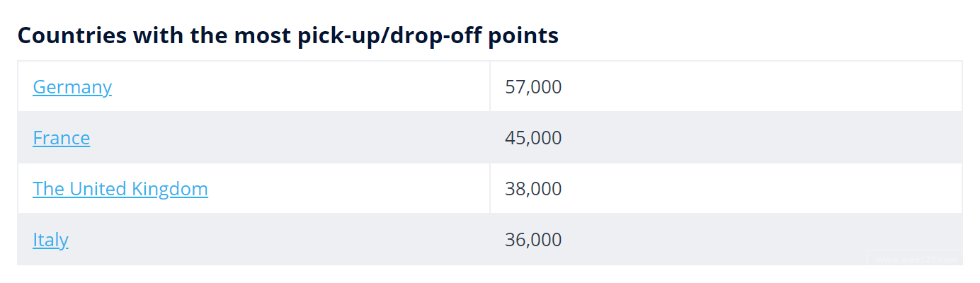This screenshot has height=283, width=980.
Task: Click blank space beside the 45,000 value
Action: [x=743, y=138]
